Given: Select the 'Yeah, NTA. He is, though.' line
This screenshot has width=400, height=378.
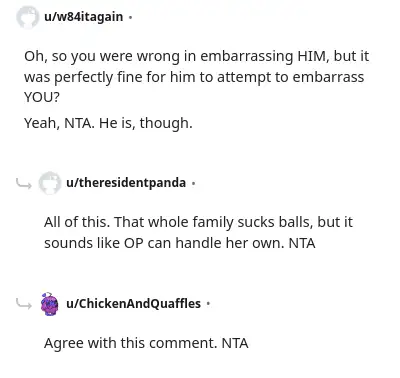Looking at the screenshot, I should click(x=108, y=123).
